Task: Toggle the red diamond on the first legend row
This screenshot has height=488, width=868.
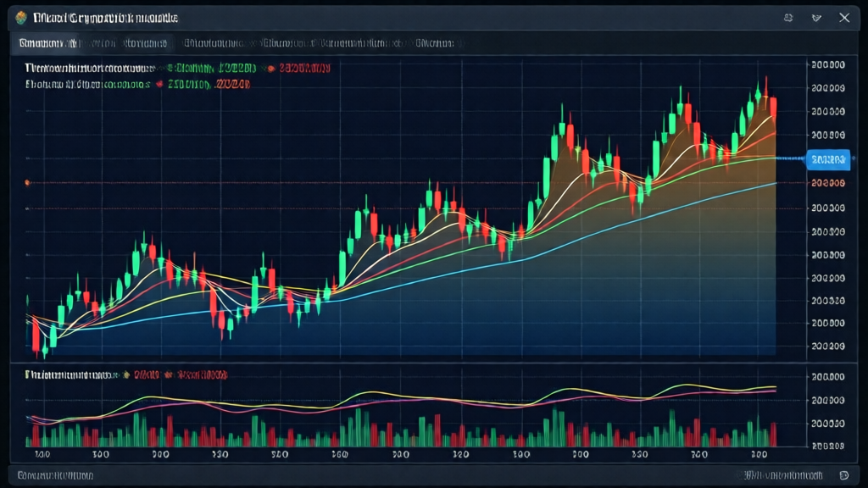Action: (270, 68)
